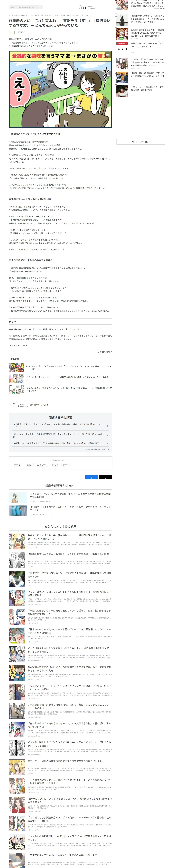This screenshot has width=174, height=868.
Task: Click the search submit icon in search box
Action: click(x=40, y=7)
